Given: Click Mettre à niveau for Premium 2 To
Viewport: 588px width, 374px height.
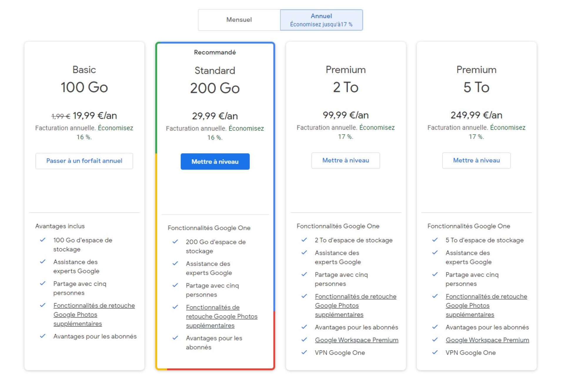Looking at the screenshot, I should (345, 160).
